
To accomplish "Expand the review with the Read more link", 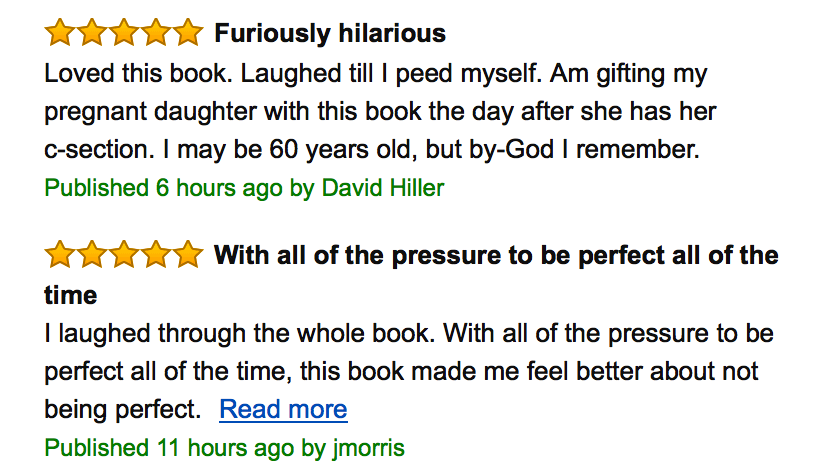I will (283, 409).
